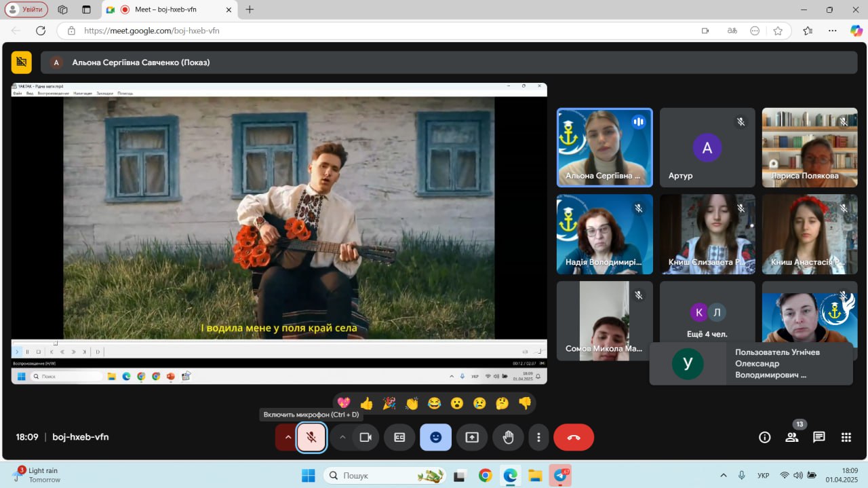Open chat with everyone panel
This screenshot has height=488, width=868.
click(819, 437)
